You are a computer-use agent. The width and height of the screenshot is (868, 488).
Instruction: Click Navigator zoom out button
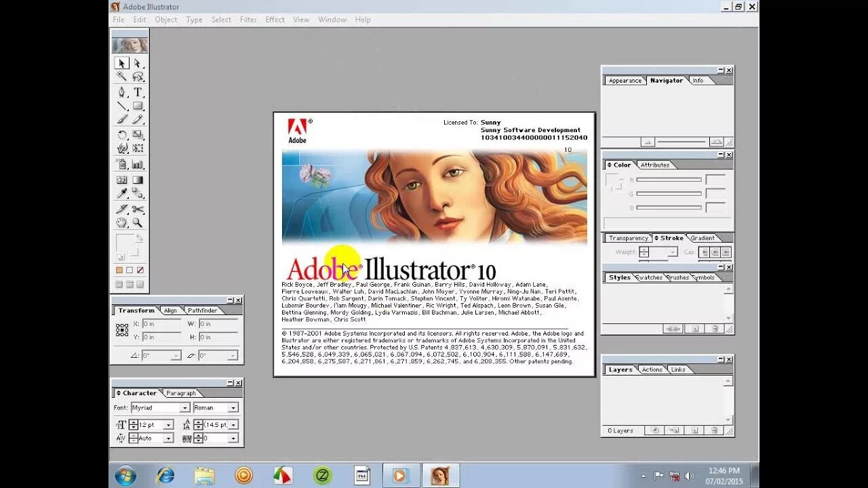(x=648, y=142)
